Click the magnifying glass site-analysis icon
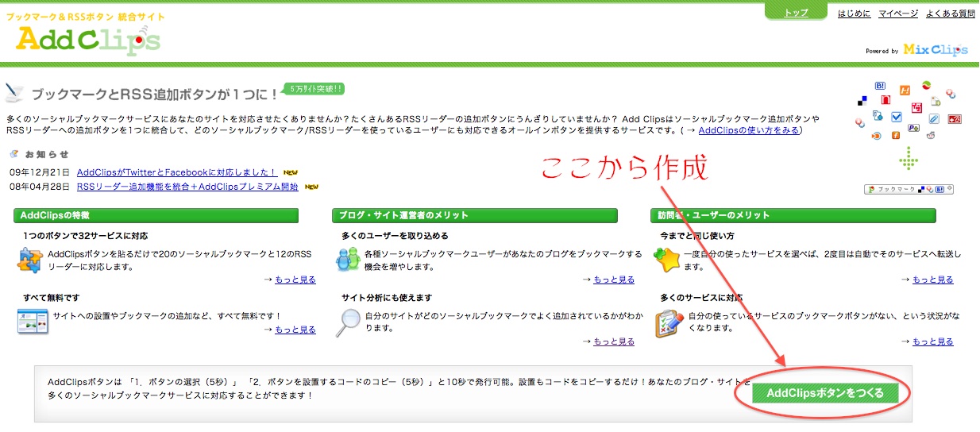This screenshot has height=432, width=980. (348, 322)
